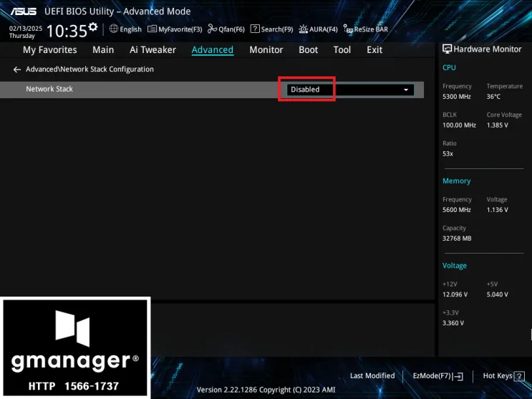Click the 5300 MHz CPU frequency value
The image size is (532, 399).
(x=456, y=97)
